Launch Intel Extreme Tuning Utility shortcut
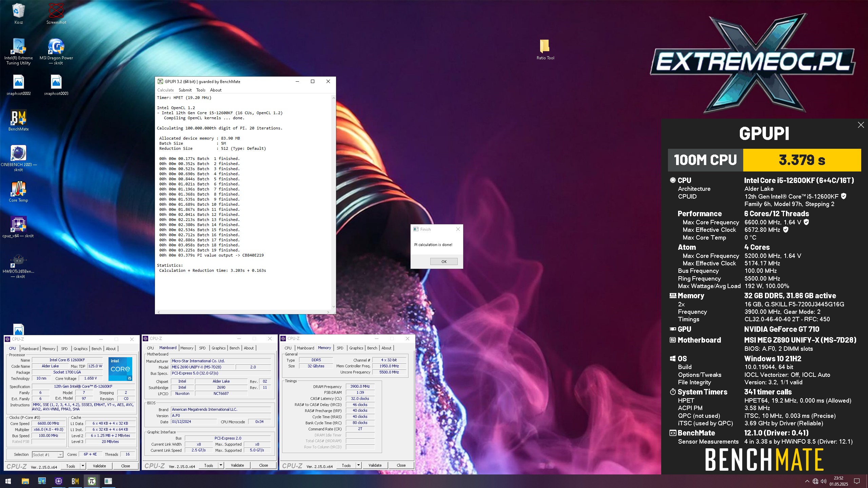The width and height of the screenshot is (868, 488). [x=18, y=52]
